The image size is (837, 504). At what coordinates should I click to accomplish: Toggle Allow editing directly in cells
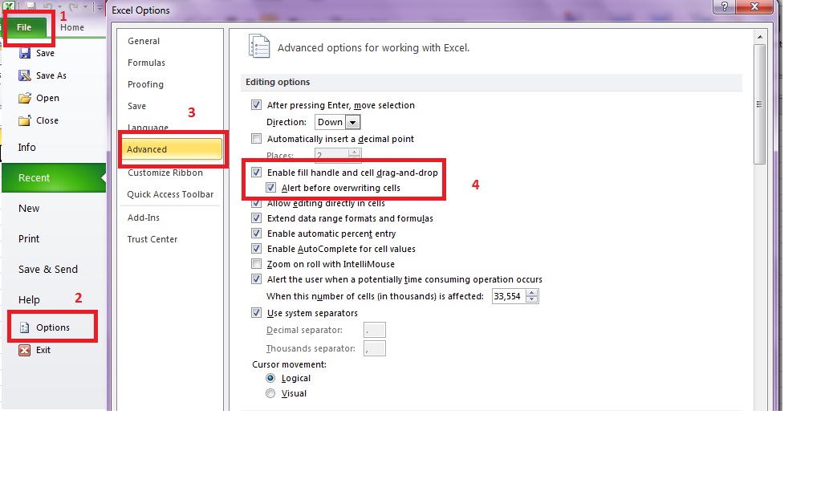point(256,203)
